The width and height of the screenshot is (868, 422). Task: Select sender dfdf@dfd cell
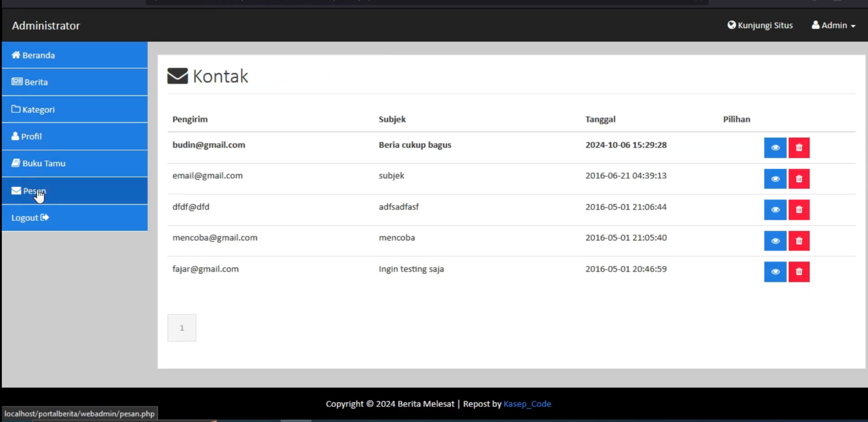[191, 207]
